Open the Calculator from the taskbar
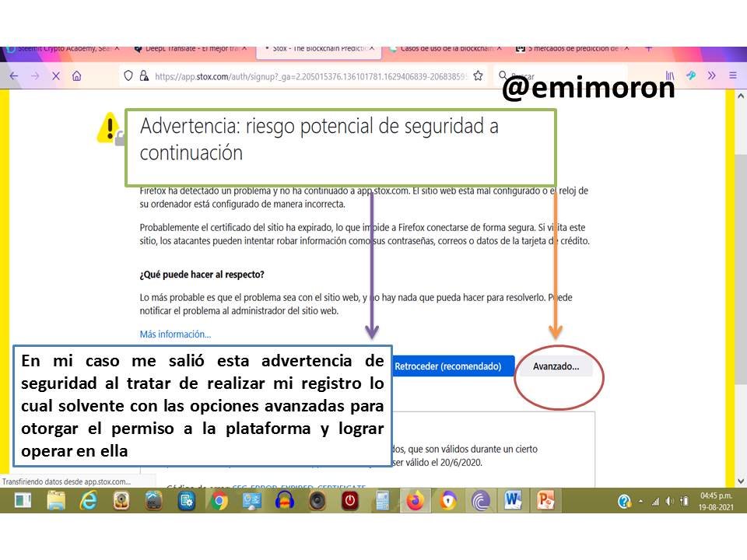The image size is (747, 560). tap(382, 501)
